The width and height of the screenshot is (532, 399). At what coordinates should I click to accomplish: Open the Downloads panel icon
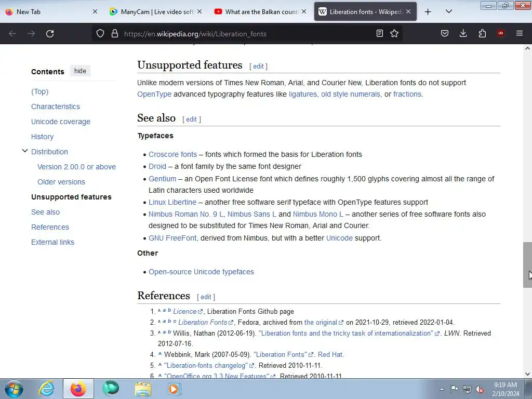463,33
